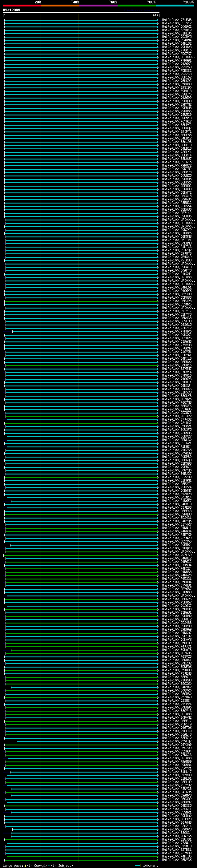The width and height of the screenshot is (197, 868).
Task: Open the UniRef100_C3TS12 hit label
Action: [x=176, y=23]
